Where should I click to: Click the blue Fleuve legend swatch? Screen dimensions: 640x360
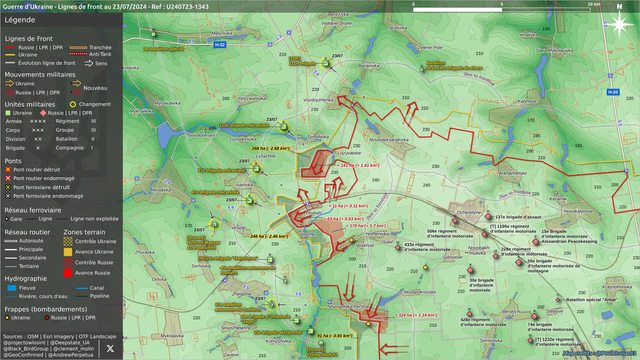11,288
